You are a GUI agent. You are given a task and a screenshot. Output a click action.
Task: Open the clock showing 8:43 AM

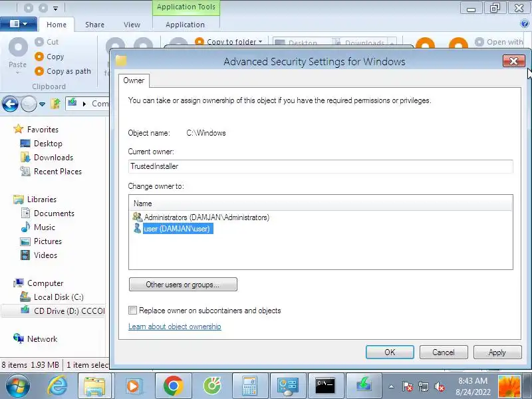[473, 386]
